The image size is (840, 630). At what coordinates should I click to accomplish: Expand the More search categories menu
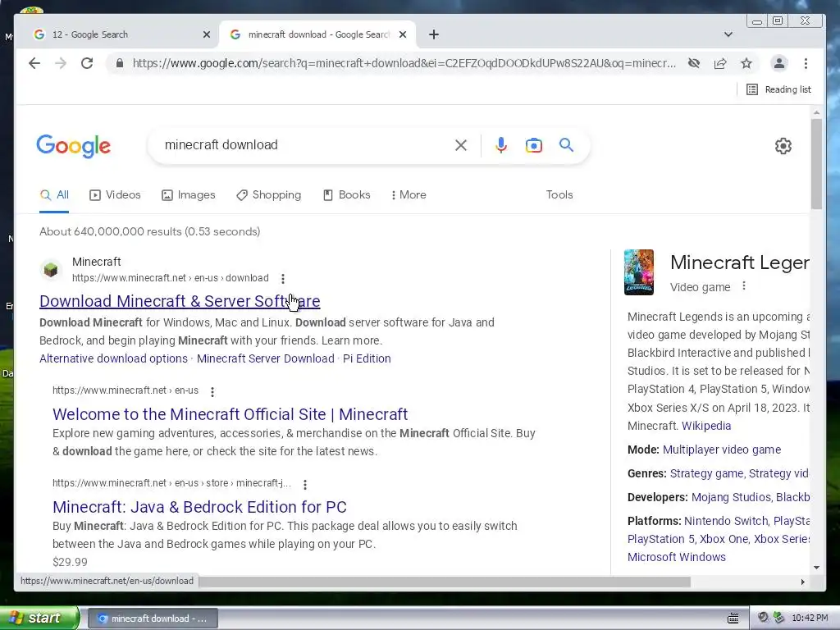point(409,195)
